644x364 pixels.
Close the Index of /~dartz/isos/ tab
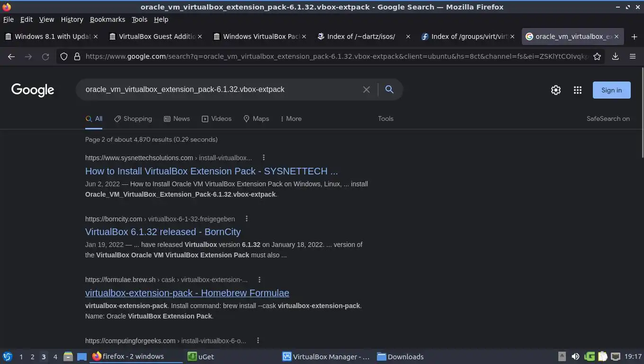[408, 36]
